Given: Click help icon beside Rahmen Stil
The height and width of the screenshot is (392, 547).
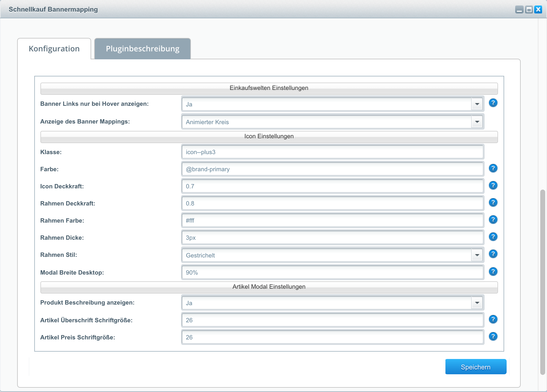Looking at the screenshot, I should tap(493, 254).
